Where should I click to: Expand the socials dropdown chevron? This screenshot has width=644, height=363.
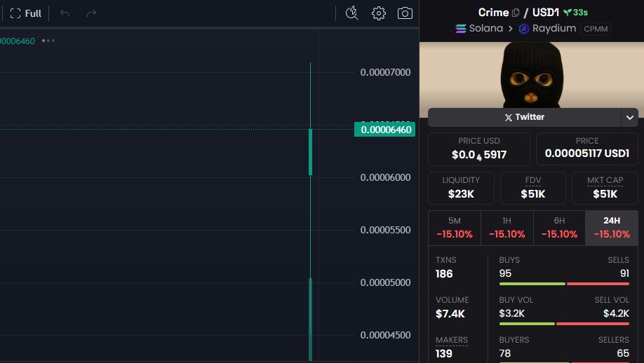pyautogui.click(x=630, y=117)
